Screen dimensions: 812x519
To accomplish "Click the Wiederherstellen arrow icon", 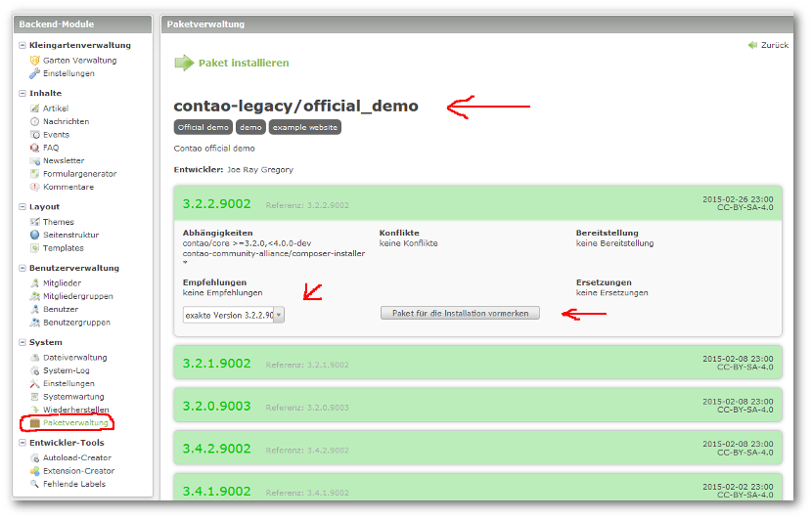I will point(34,410).
